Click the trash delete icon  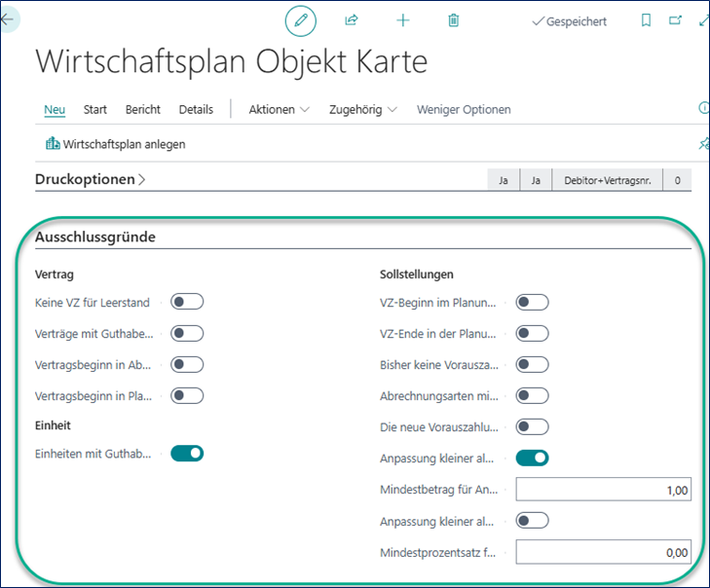tap(453, 20)
